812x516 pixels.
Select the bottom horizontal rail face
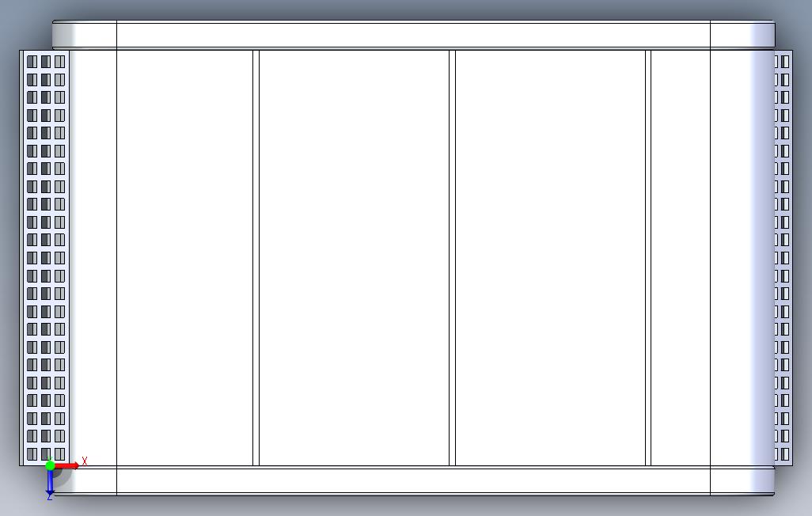[413, 480]
